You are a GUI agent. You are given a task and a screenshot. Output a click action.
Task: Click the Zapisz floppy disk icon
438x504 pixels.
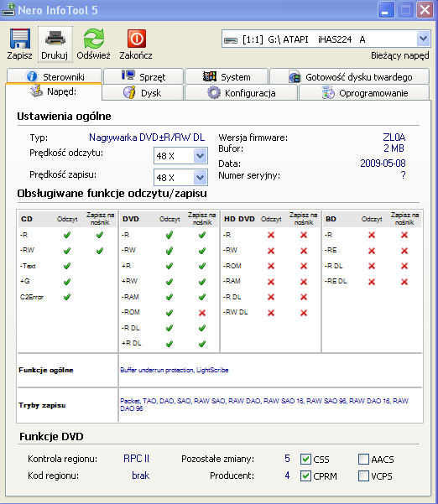(x=19, y=39)
